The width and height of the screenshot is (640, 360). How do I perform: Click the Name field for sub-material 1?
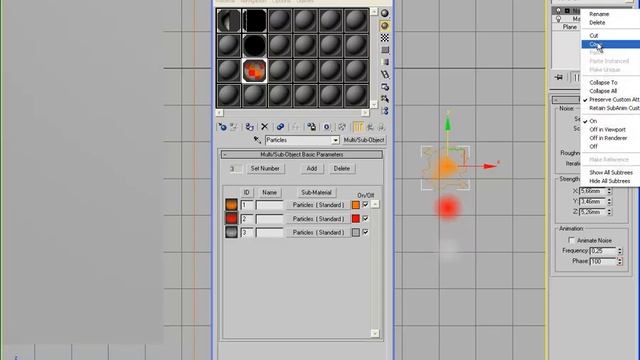[269, 205]
